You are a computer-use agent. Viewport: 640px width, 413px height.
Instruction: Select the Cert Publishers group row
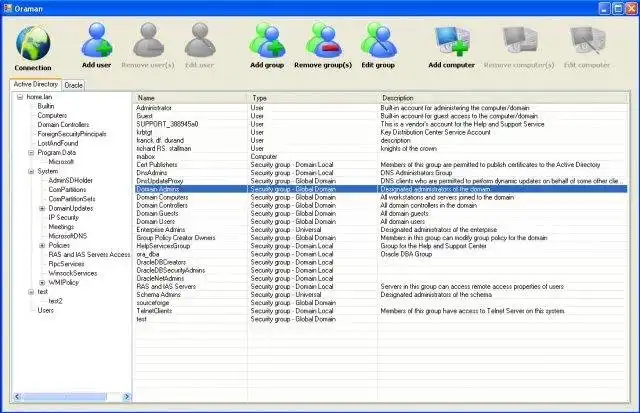tap(381, 165)
